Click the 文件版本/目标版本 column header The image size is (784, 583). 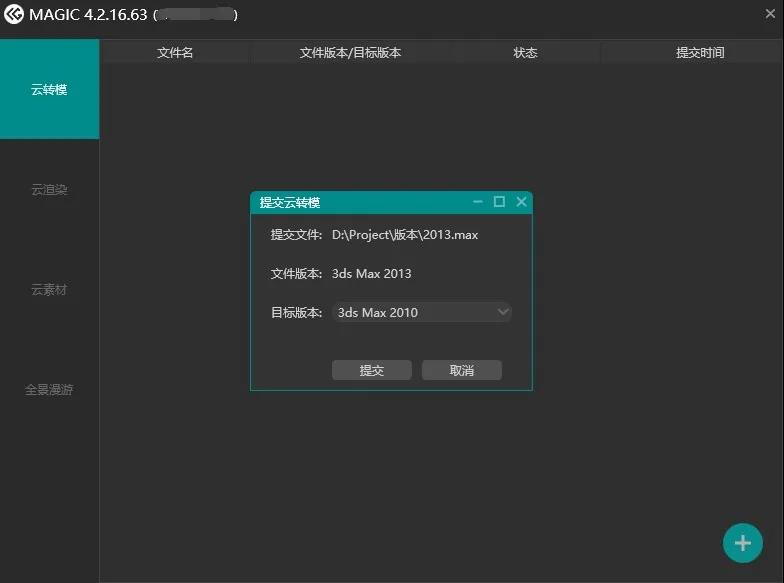[x=350, y=53]
